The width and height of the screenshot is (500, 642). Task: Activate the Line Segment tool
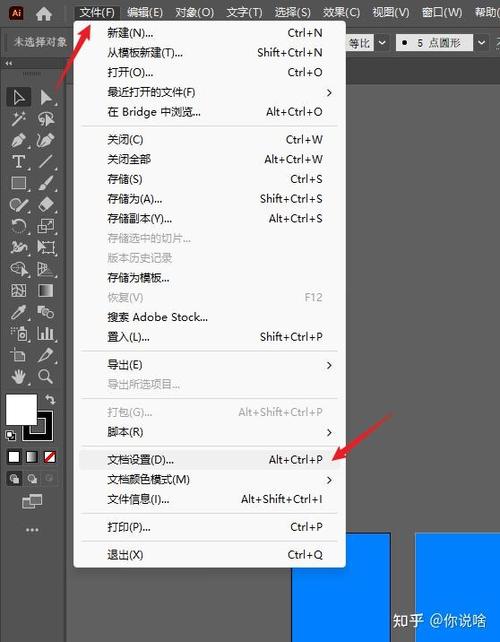pyautogui.click(x=46, y=162)
